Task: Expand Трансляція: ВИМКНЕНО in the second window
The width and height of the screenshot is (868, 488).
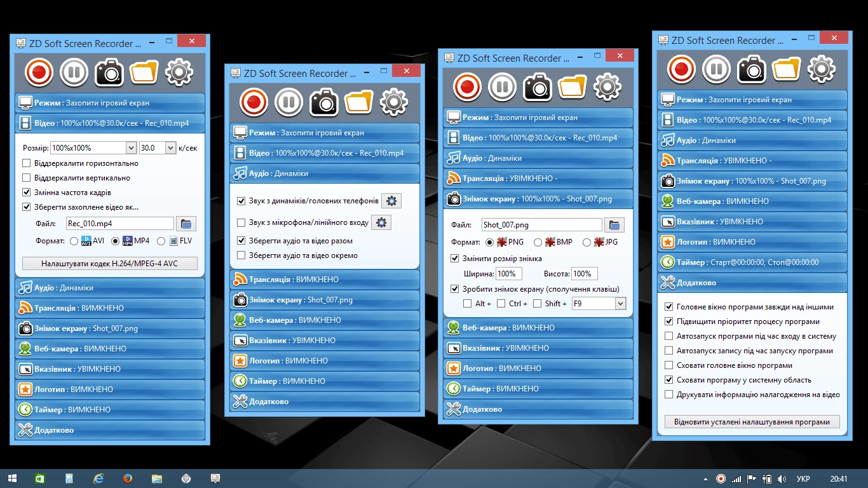Action: 325,280
